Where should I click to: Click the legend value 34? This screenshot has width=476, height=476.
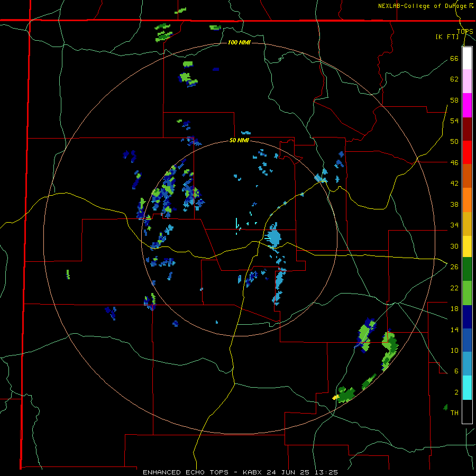[454, 225]
